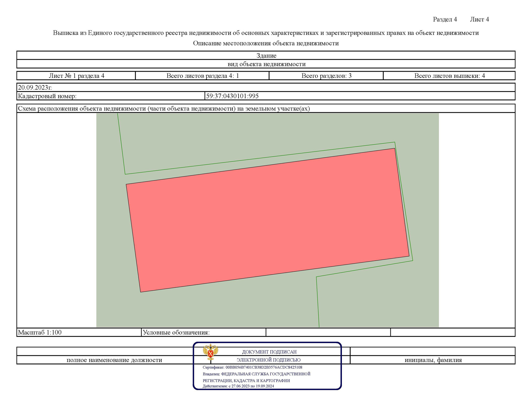Click the 'Схема расположения объекта недвижимости' heading
The image size is (532, 411).
click(164, 109)
